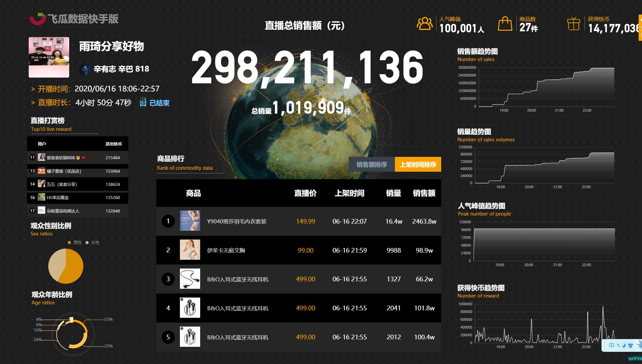This screenshot has height=364, width=642.
Task: Open the 雨琦分享好物 streamer profile
Action: (x=49, y=57)
